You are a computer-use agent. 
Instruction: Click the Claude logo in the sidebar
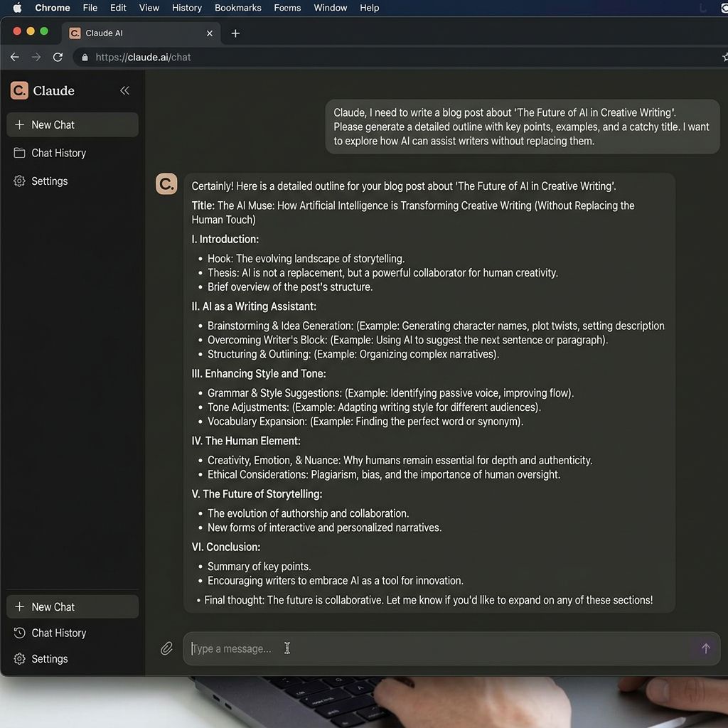20,90
